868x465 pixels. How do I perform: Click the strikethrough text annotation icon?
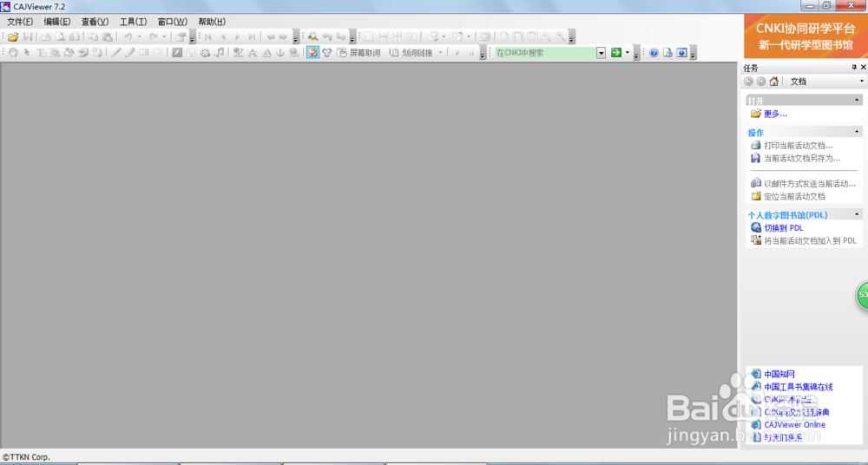253,53
